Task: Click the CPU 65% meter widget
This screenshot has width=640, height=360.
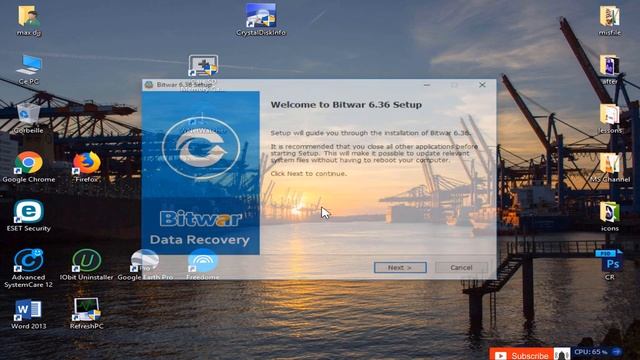Action: click(598, 352)
